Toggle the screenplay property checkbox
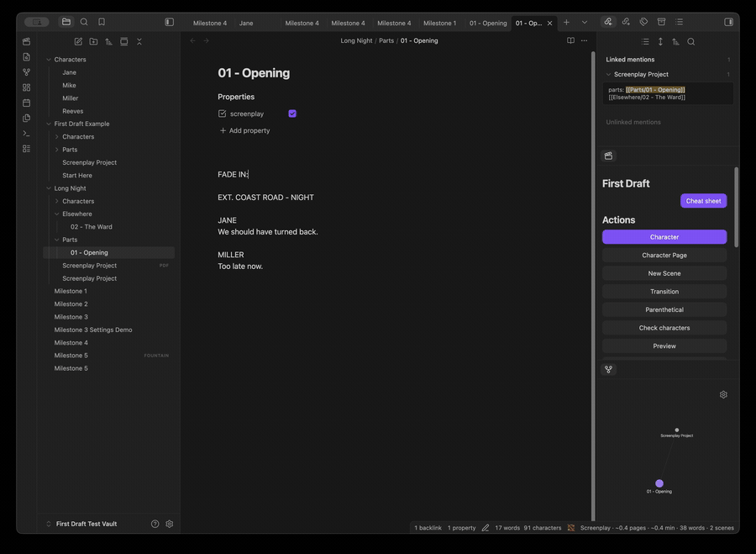756x554 pixels. pyautogui.click(x=292, y=113)
